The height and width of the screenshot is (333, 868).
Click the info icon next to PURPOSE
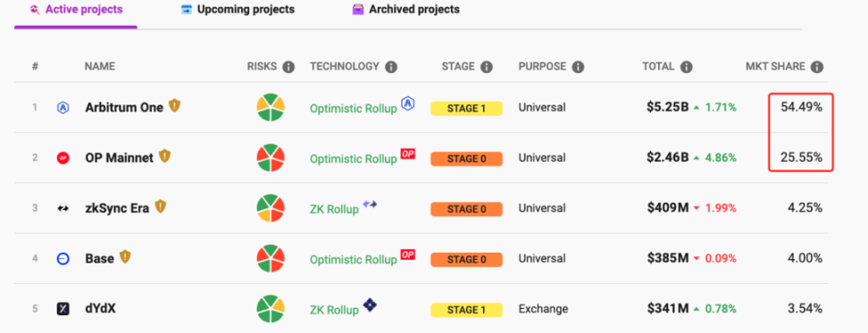578,67
